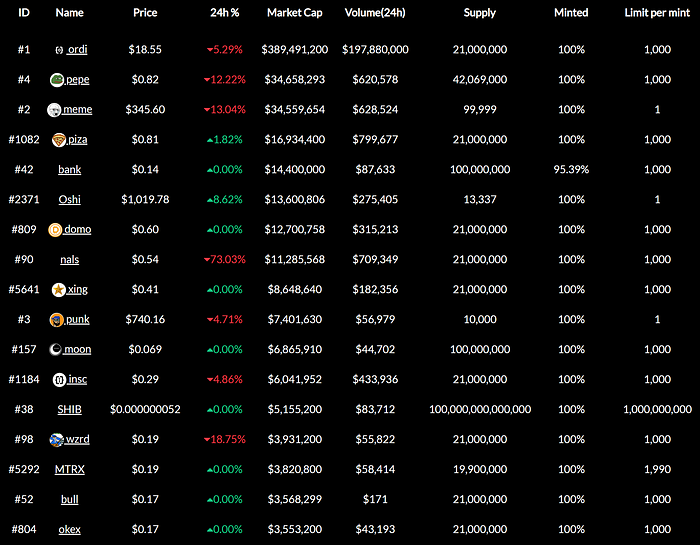The height and width of the screenshot is (545, 700).
Task: Click the domo token icon
Action: [x=55, y=229]
